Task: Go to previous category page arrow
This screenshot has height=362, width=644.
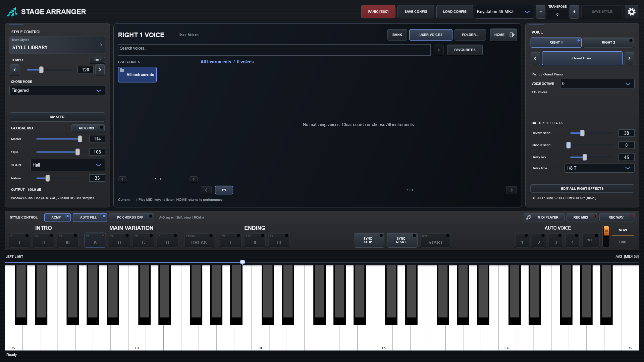Action: point(122,179)
